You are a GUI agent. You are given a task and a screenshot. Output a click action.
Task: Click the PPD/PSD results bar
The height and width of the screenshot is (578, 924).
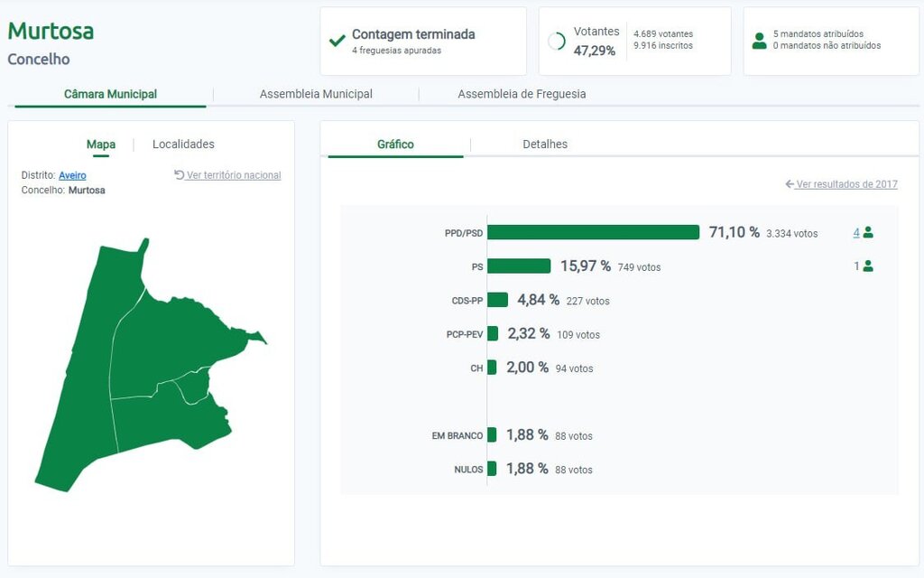pyautogui.click(x=596, y=232)
